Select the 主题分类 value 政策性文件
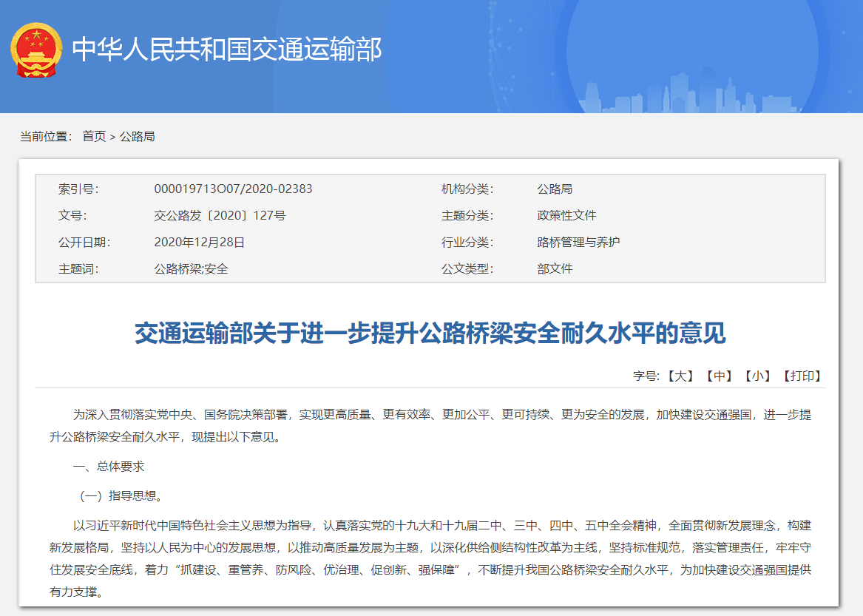863x616 pixels. pos(568,215)
